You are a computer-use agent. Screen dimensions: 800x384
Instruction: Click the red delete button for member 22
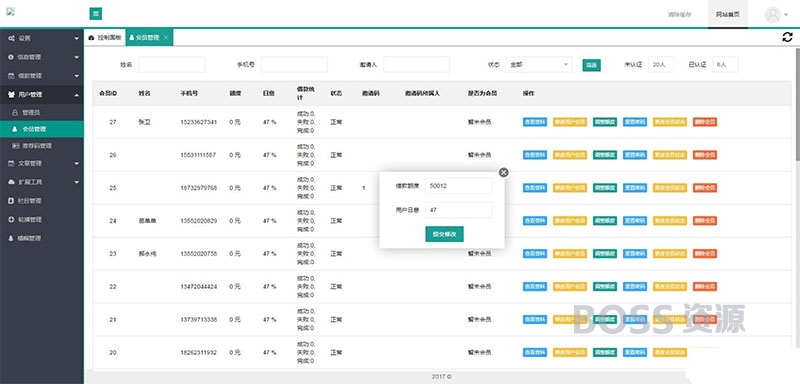[705, 287]
